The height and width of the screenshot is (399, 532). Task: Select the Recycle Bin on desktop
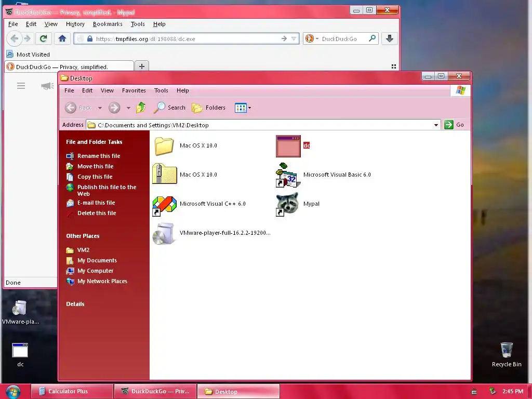507,355
